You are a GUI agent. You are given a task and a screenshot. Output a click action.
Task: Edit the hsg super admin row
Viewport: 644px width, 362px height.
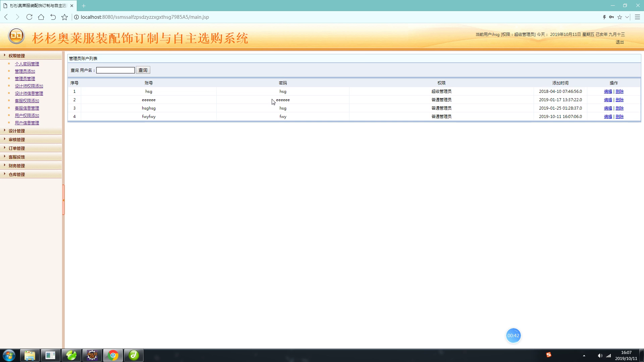608,92
